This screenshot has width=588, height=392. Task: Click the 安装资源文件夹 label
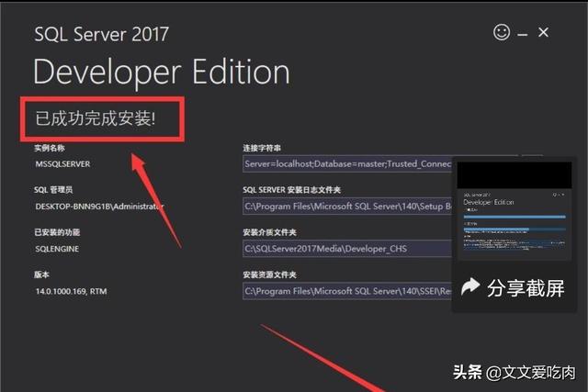click(269, 274)
